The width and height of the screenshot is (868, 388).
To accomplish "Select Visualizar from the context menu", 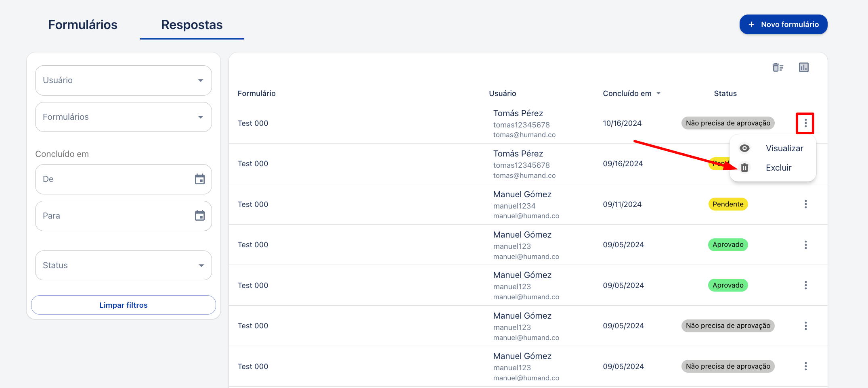I will tap(773, 148).
